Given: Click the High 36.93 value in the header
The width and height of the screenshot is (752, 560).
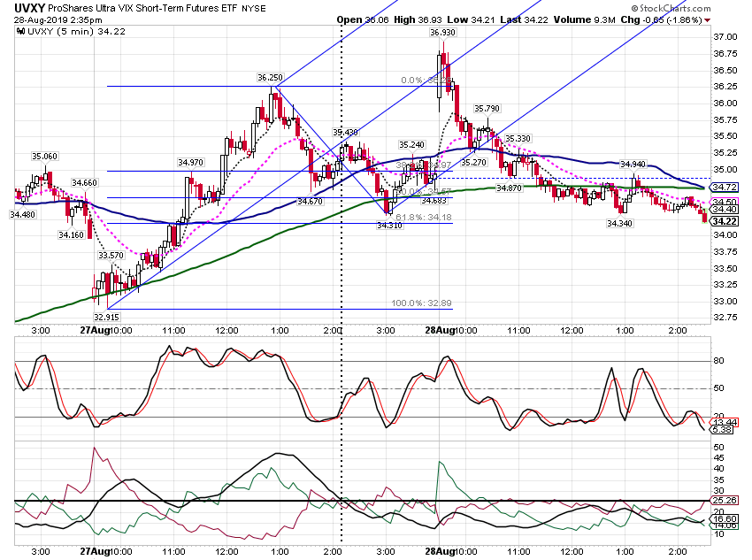Looking at the screenshot, I should 418,19.
